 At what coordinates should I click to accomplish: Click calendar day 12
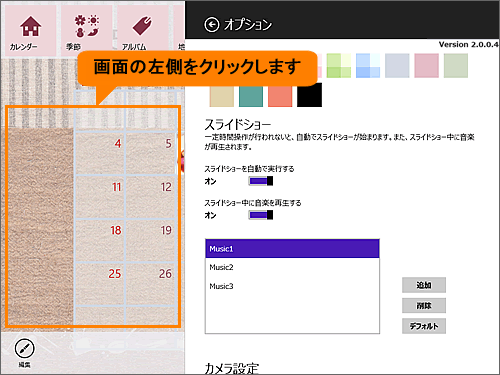pos(151,197)
